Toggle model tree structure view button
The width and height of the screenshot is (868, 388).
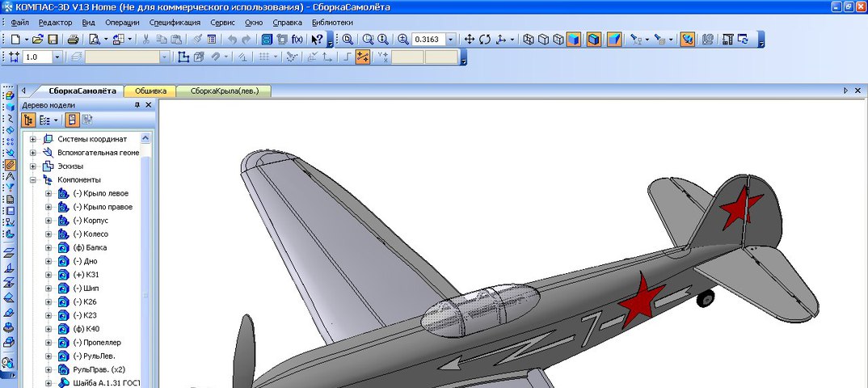click(x=28, y=120)
